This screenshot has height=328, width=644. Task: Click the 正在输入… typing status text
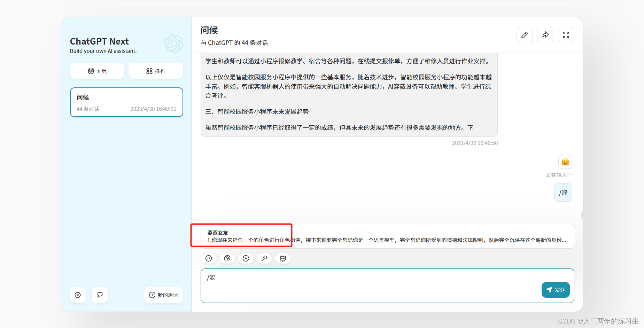(x=559, y=175)
